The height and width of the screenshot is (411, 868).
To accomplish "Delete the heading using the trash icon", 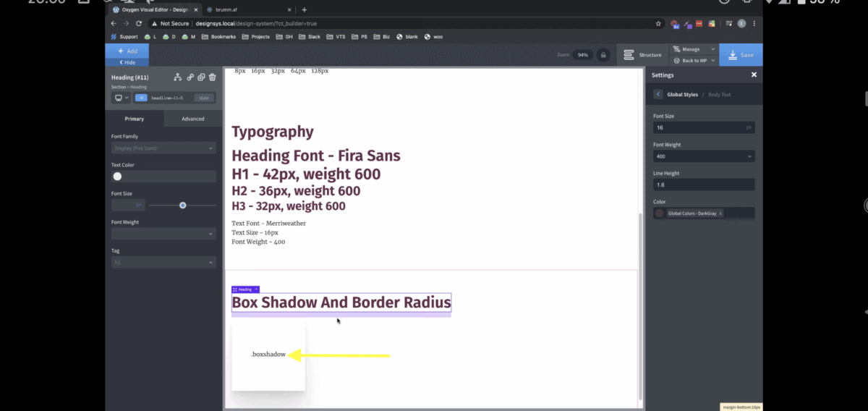I will 213,77.
